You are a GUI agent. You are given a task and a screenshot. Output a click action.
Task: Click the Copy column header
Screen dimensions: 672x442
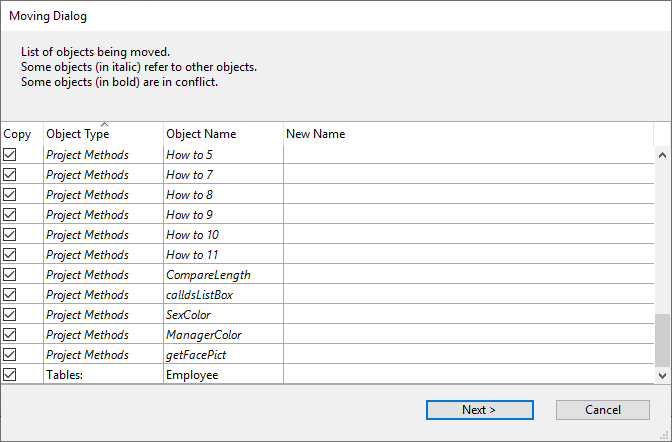pos(20,134)
